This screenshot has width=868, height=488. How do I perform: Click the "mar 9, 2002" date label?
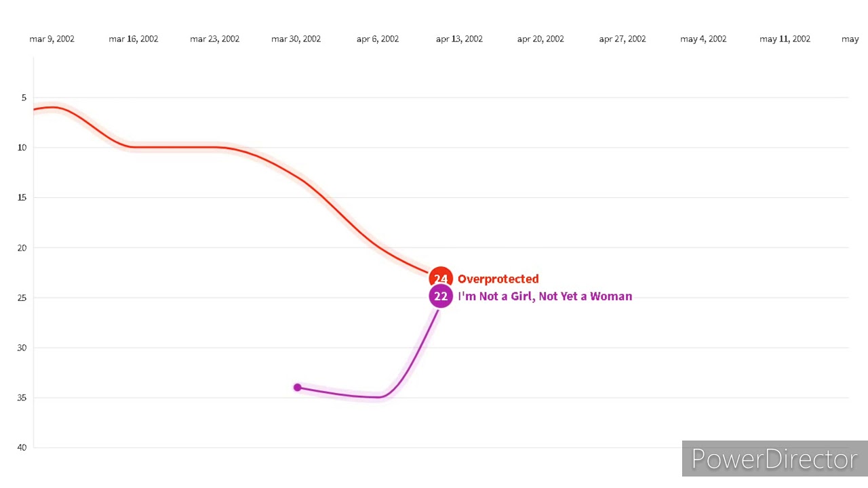click(52, 39)
